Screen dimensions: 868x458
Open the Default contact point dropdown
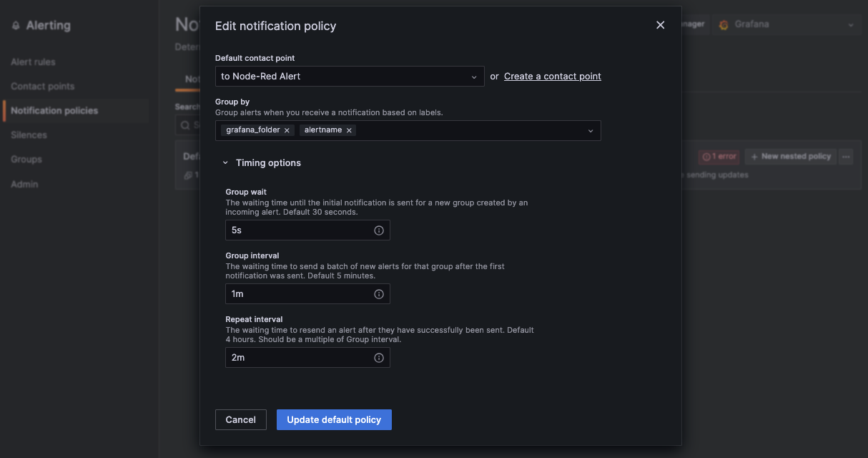tap(350, 77)
